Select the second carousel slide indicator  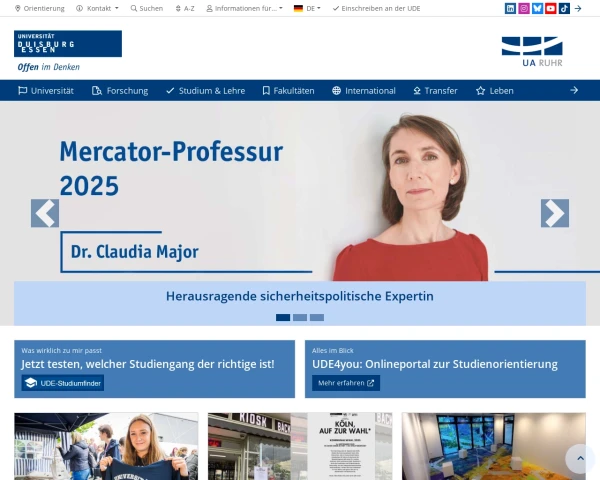300,317
